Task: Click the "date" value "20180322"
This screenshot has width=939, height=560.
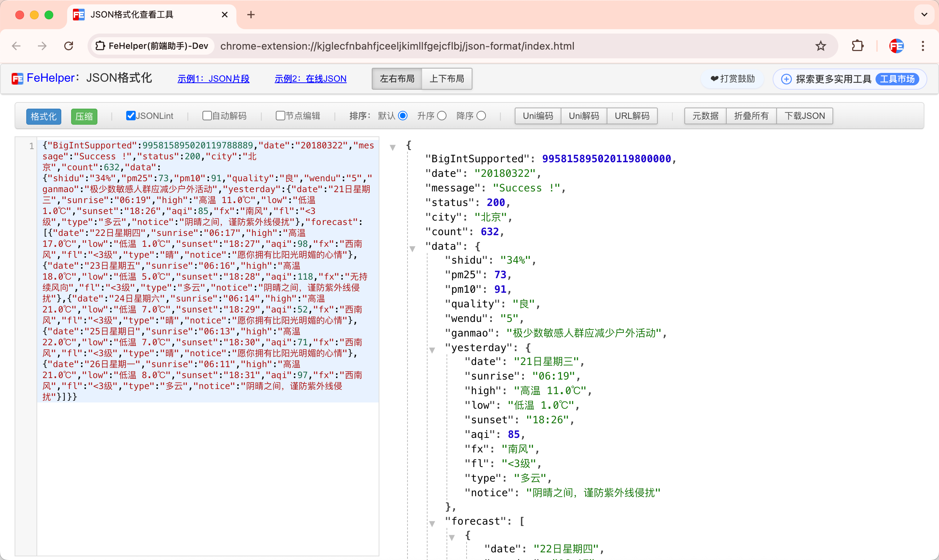Action: tap(505, 173)
